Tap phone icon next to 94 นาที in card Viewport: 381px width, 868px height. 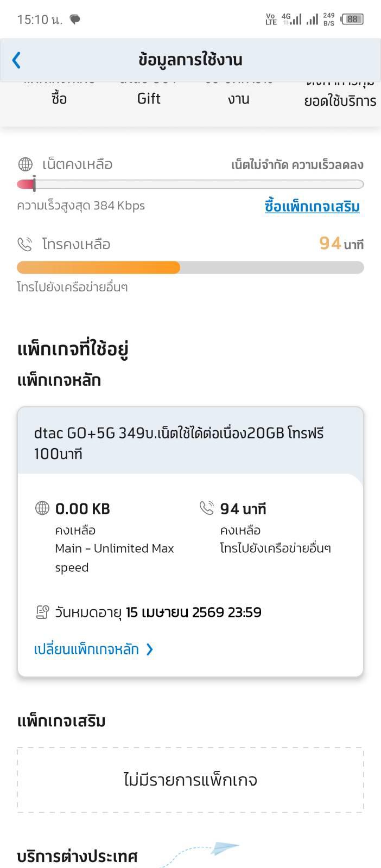[206, 508]
